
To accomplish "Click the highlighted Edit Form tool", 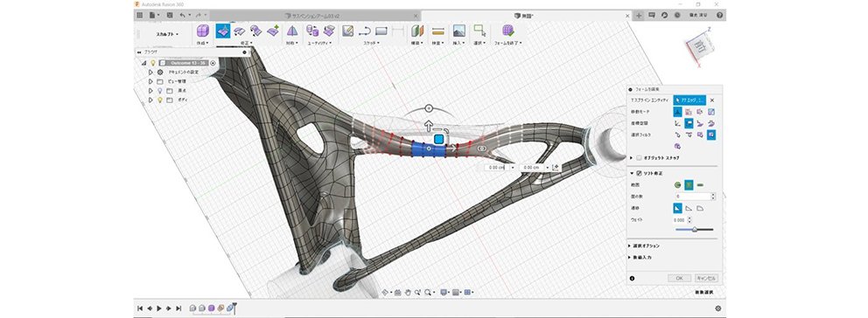I will 223,31.
